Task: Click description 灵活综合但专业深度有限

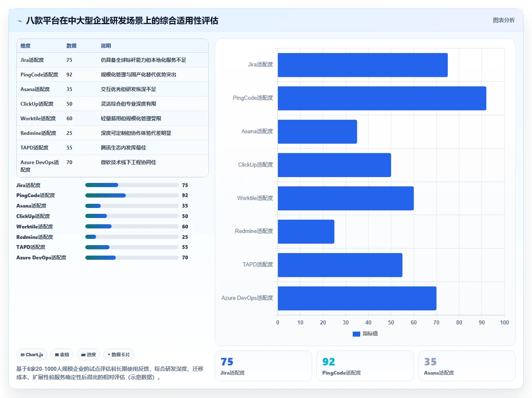Action: coord(128,104)
